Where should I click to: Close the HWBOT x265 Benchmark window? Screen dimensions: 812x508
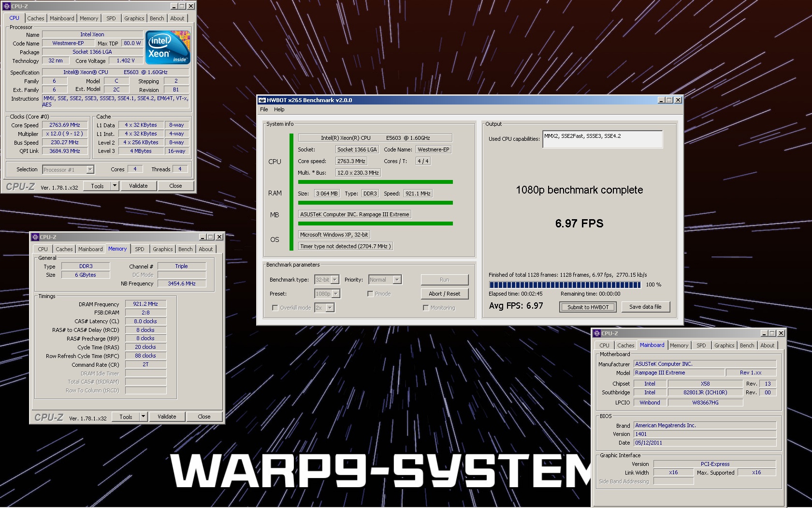tap(678, 100)
